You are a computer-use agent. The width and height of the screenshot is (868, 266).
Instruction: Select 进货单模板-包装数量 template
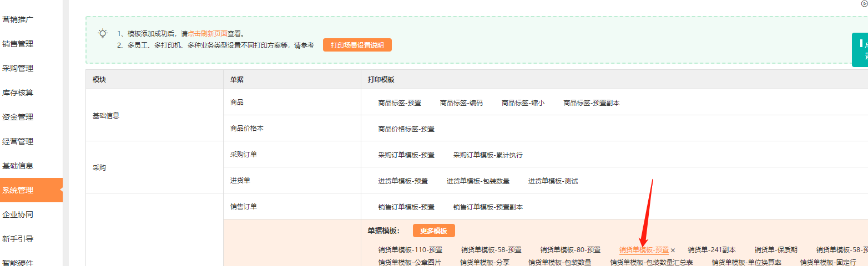tap(478, 181)
